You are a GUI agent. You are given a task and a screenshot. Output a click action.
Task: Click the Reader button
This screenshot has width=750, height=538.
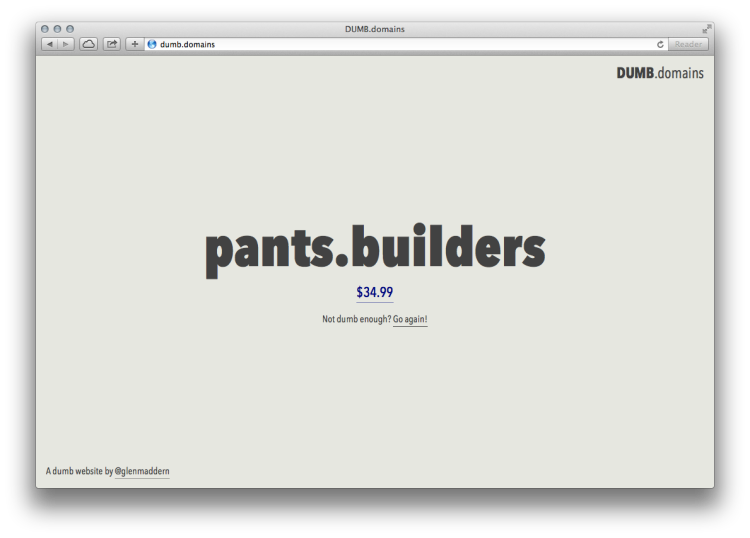tap(688, 44)
